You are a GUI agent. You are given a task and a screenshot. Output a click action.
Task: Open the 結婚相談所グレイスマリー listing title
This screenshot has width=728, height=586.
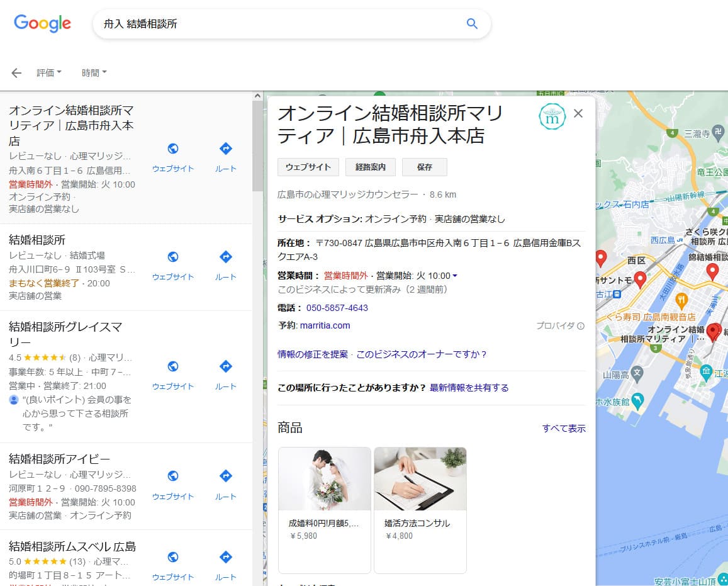65,334
